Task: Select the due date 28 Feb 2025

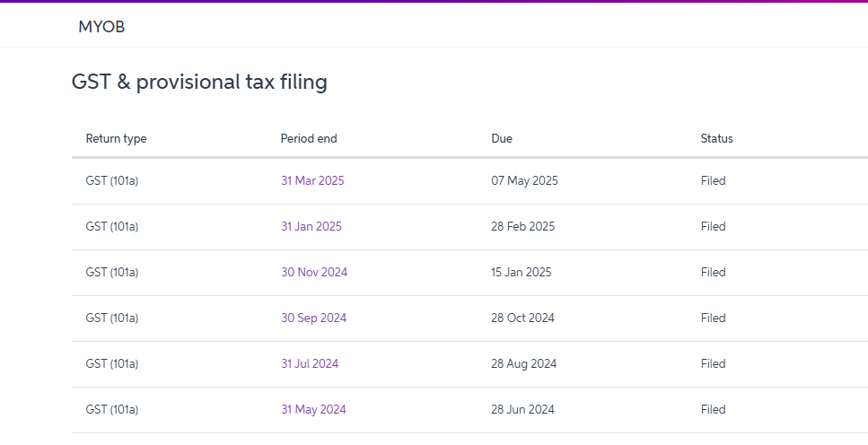Action: [522, 226]
